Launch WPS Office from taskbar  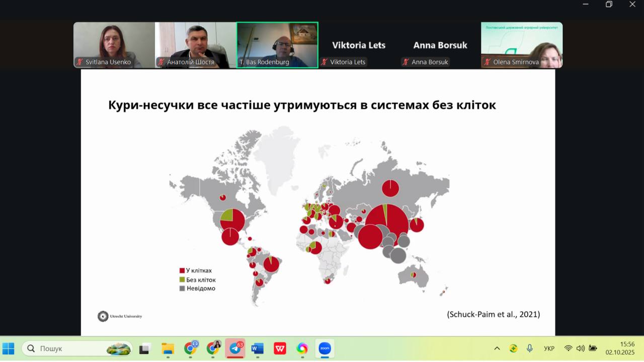280,348
